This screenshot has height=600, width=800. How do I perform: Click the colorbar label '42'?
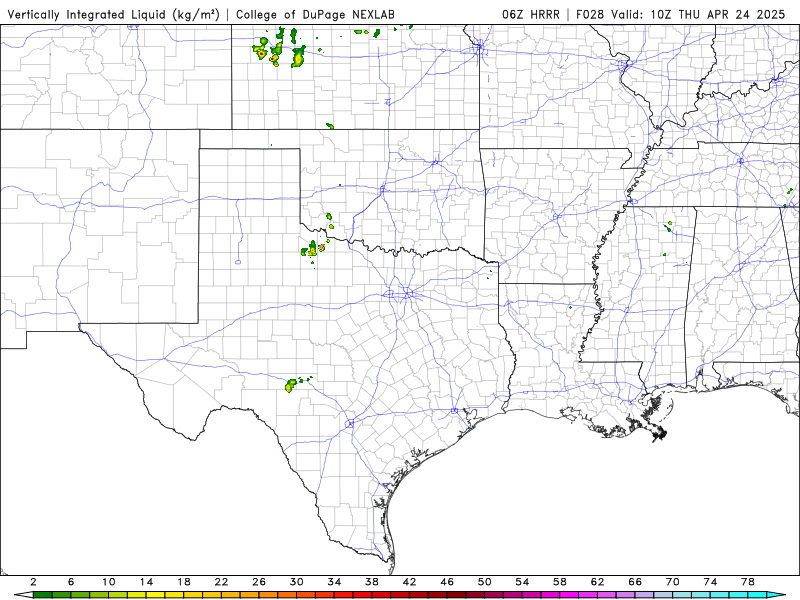pyautogui.click(x=409, y=582)
